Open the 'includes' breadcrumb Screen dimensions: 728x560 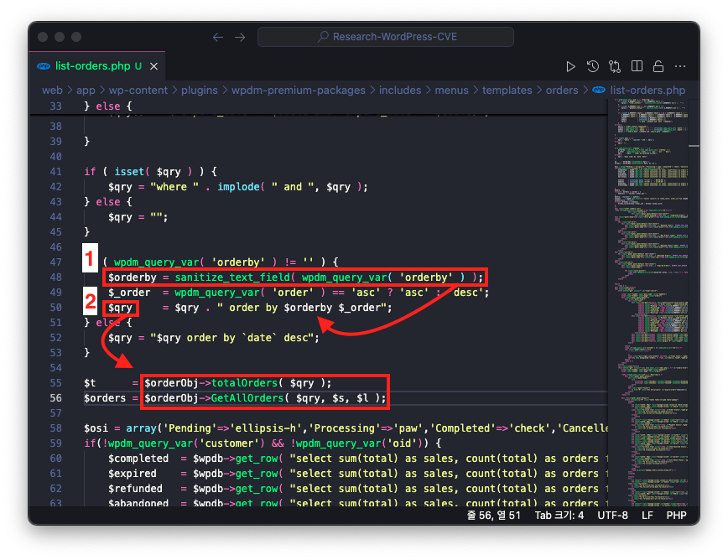click(x=400, y=90)
